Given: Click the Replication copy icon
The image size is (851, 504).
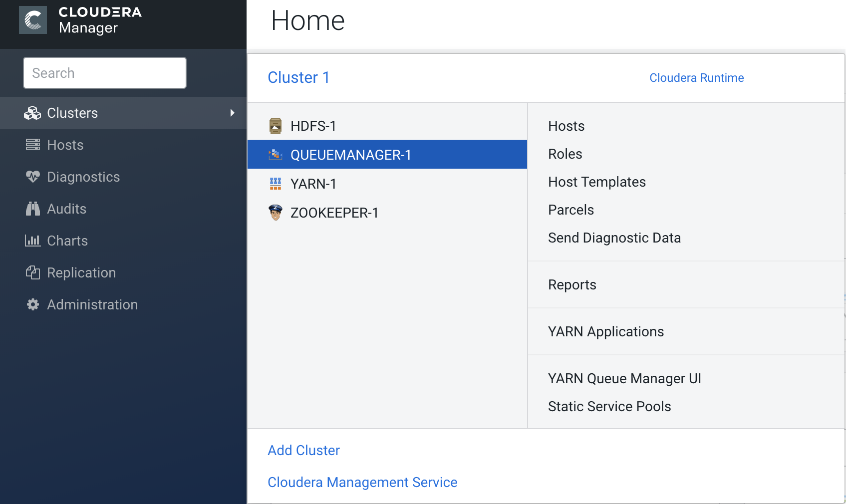Looking at the screenshot, I should pyautogui.click(x=33, y=272).
